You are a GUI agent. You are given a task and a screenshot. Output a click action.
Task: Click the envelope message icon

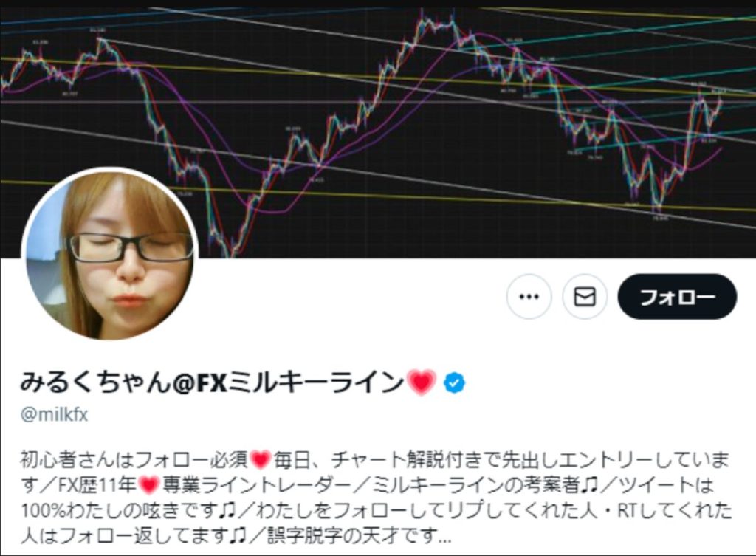click(x=585, y=296)
